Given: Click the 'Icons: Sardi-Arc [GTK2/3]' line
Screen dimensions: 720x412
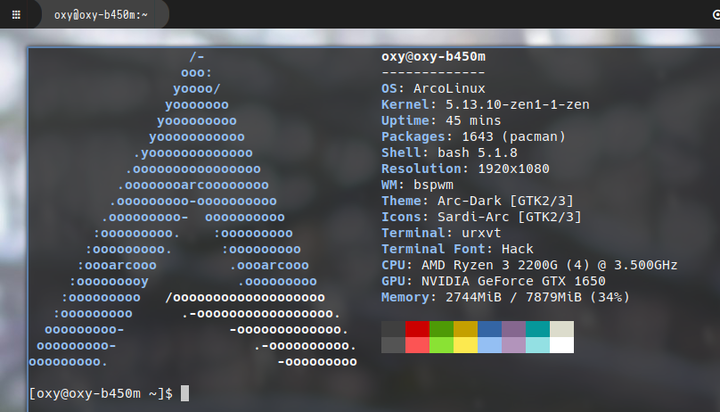Looking at the screenshot, I should pyautogui.click(x=481, y=217).
